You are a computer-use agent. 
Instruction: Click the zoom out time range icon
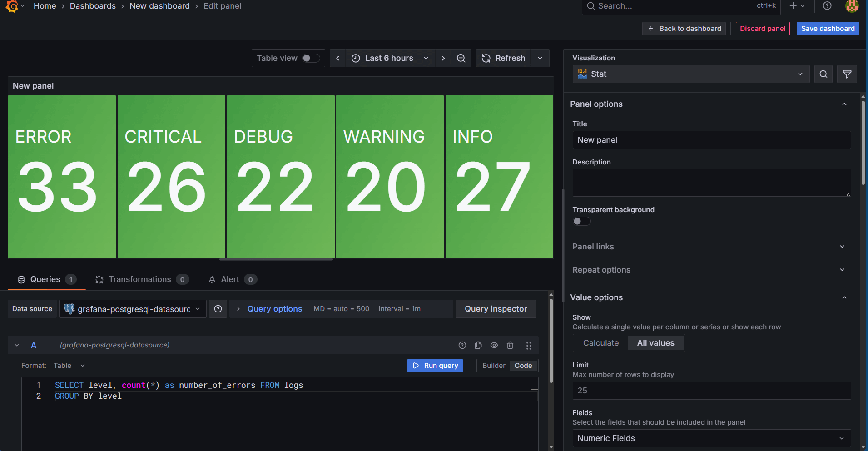461,58
